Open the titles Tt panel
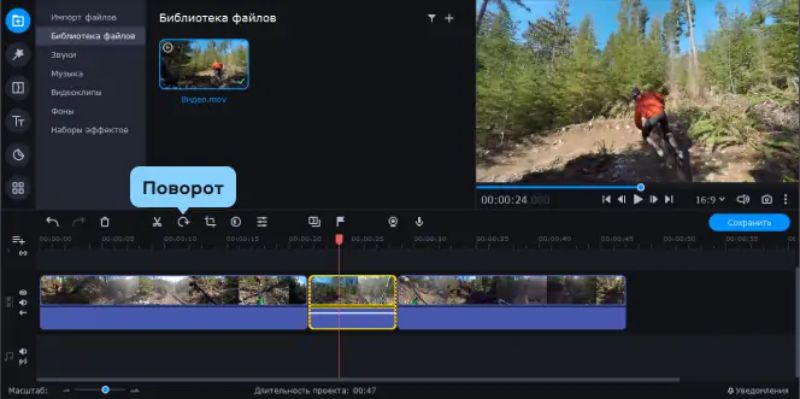Screen dimensions: 800x399 (x=18, y=121)
